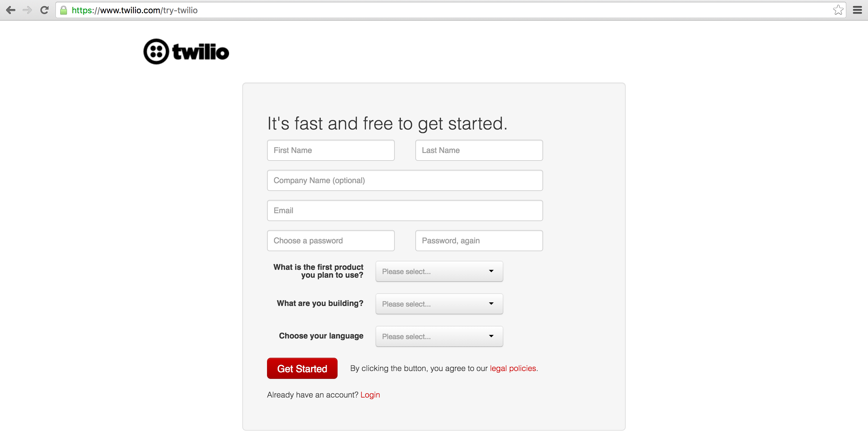Viewport: 868px width, 443px height.
Task: Expand the first product dropdown
Action: pyautogui.click(x=438, y=271)
